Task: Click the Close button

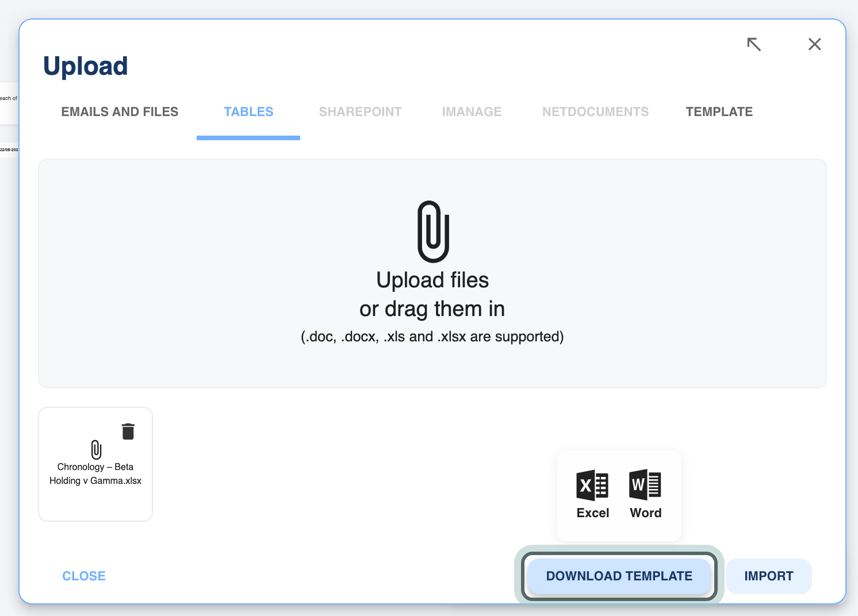Action: 84,576
